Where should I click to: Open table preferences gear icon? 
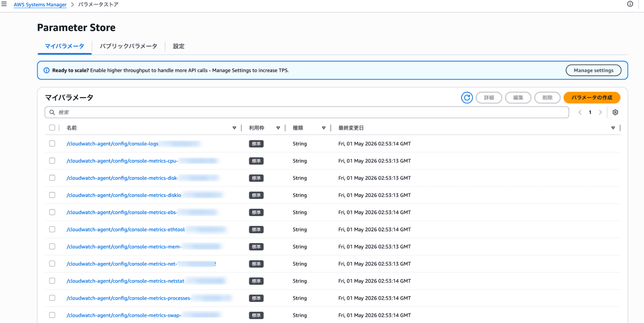615,112
